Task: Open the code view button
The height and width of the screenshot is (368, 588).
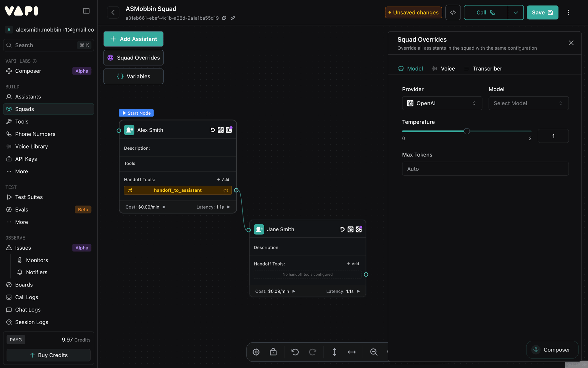Action: click(453, 13)
